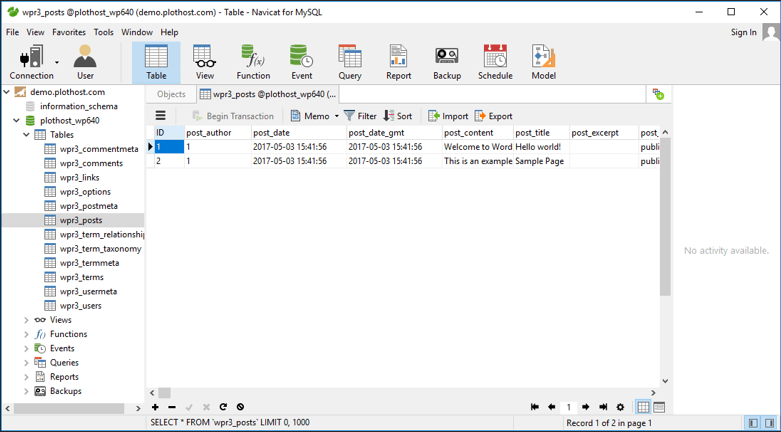Screen dimensions: 781x432
Task: Click the Export button
Action: pyautogui.click(x=493, y=116)
